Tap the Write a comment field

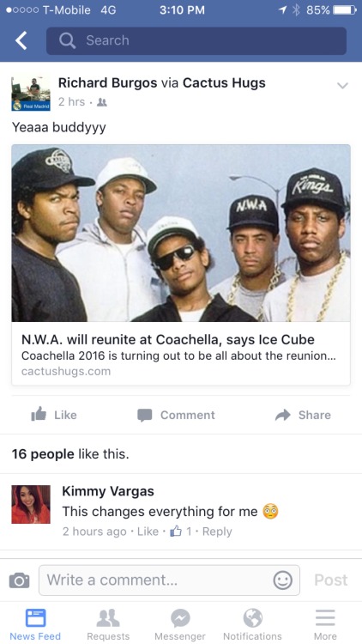169,580
